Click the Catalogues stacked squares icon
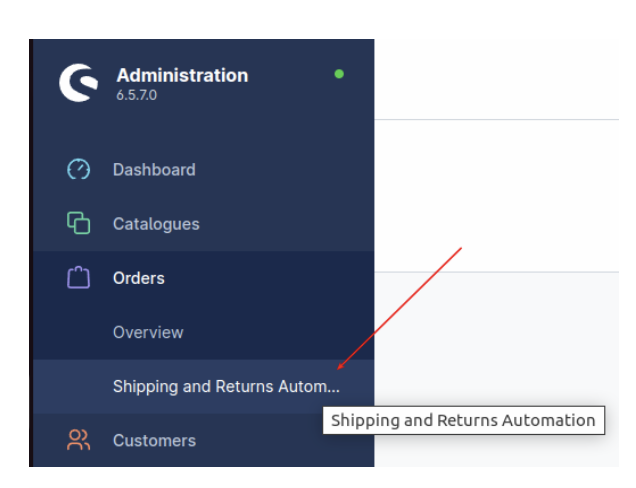The width and height of the screenshot is (636, 488). (x=78, y=223)
